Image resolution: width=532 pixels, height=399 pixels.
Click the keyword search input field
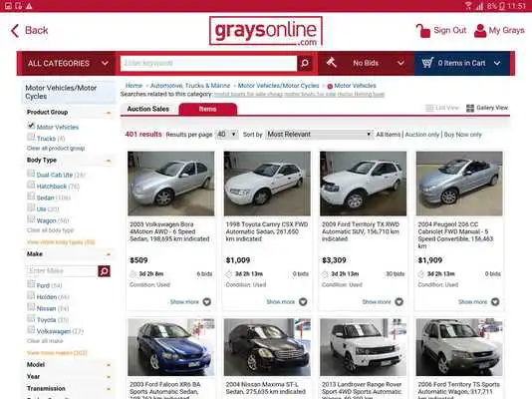coord(208,63)
